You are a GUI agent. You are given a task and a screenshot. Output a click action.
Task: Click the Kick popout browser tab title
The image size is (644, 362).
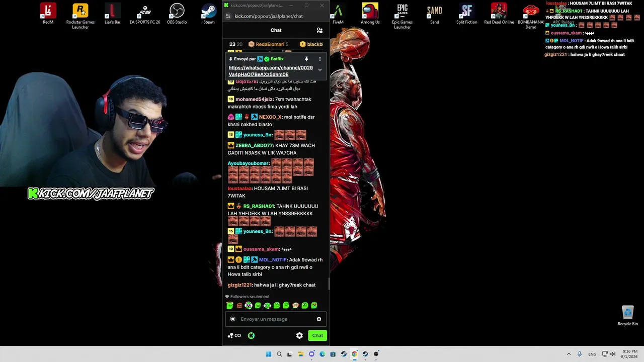click(x=257, y=5)
